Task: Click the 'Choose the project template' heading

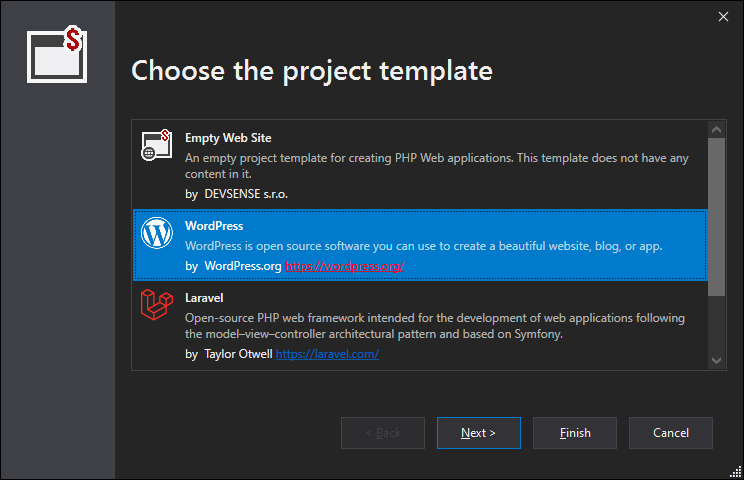Action: pos(312,71)
